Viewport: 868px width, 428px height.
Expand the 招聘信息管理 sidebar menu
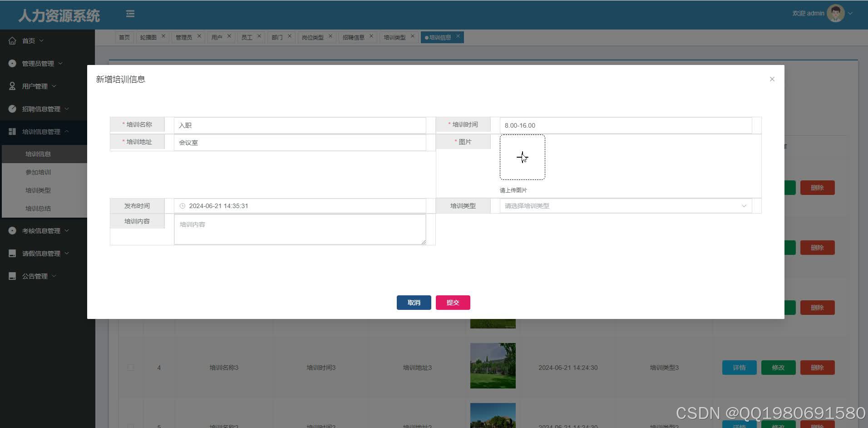[67, 109]
